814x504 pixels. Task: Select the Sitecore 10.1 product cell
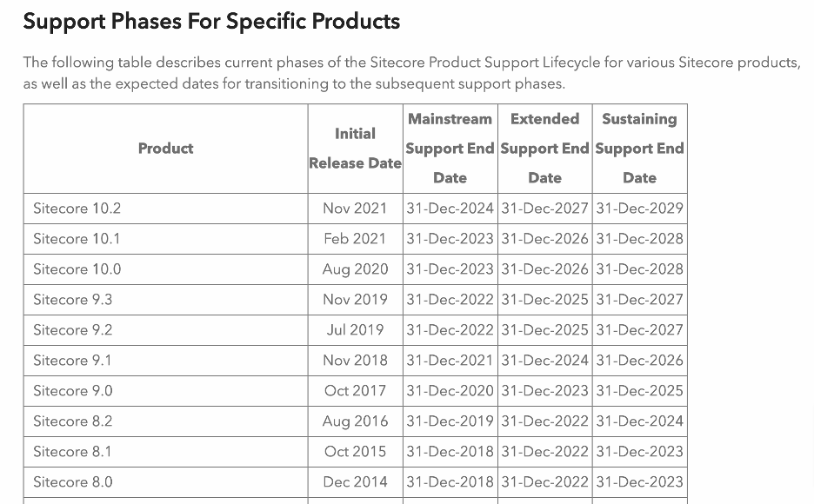click(x=77, y=239)
